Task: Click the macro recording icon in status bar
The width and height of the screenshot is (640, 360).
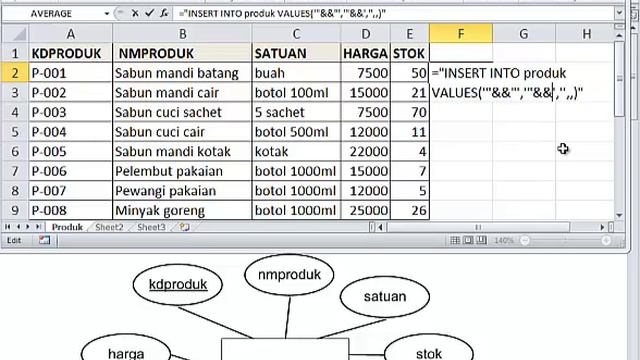Action: (x=44, y=240)
